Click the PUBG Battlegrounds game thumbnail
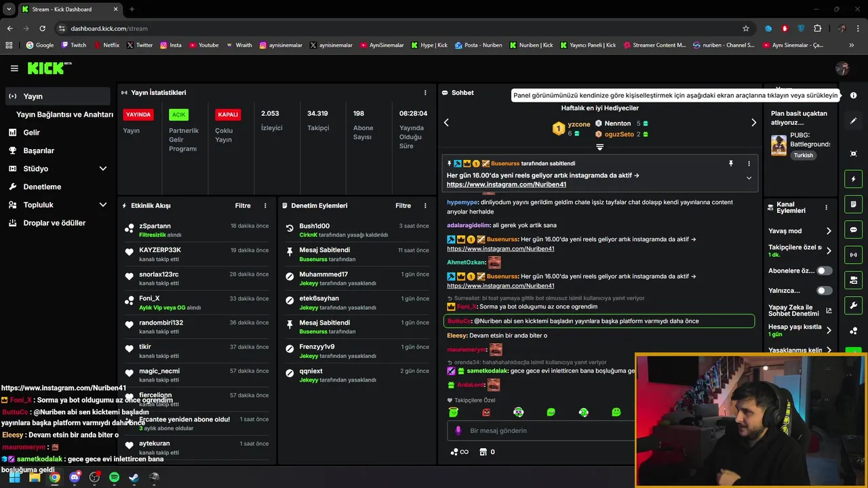This screenshot has height=488, width=868. pyautogui.click(x=778, y=144)
